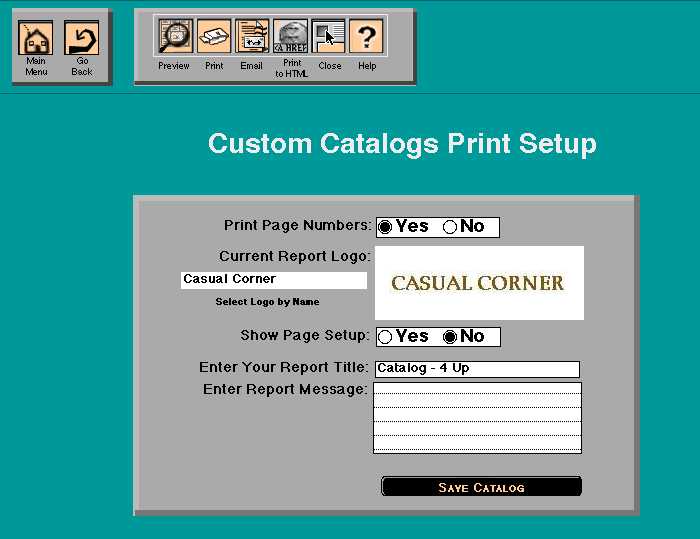Click the Email toolbar icon
700x539 pixels.
click(252, 37)
